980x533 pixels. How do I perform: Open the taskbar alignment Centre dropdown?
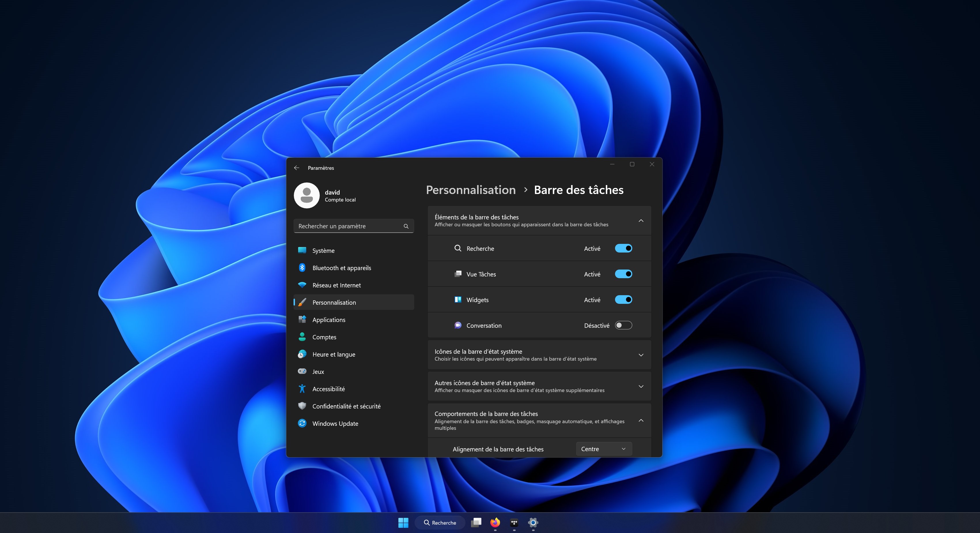tap(603, 449)
